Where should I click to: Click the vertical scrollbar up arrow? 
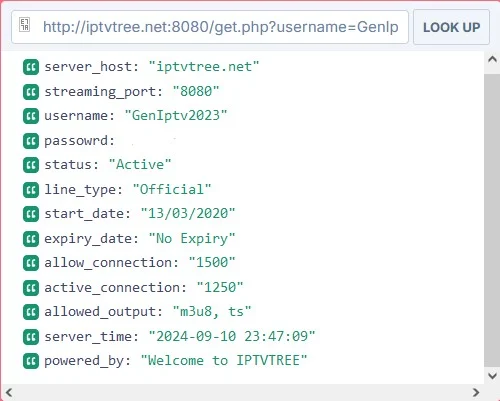(x=492, y=60)
